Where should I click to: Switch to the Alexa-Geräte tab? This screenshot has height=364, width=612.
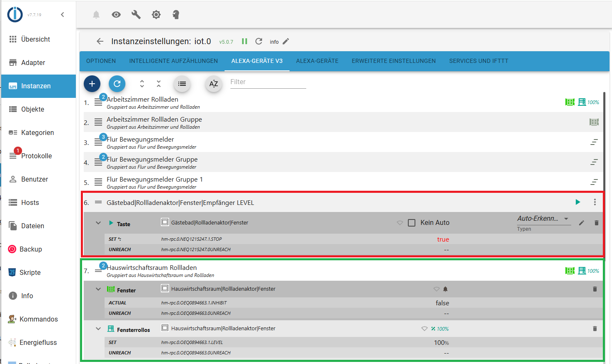(x=317, y=61)
